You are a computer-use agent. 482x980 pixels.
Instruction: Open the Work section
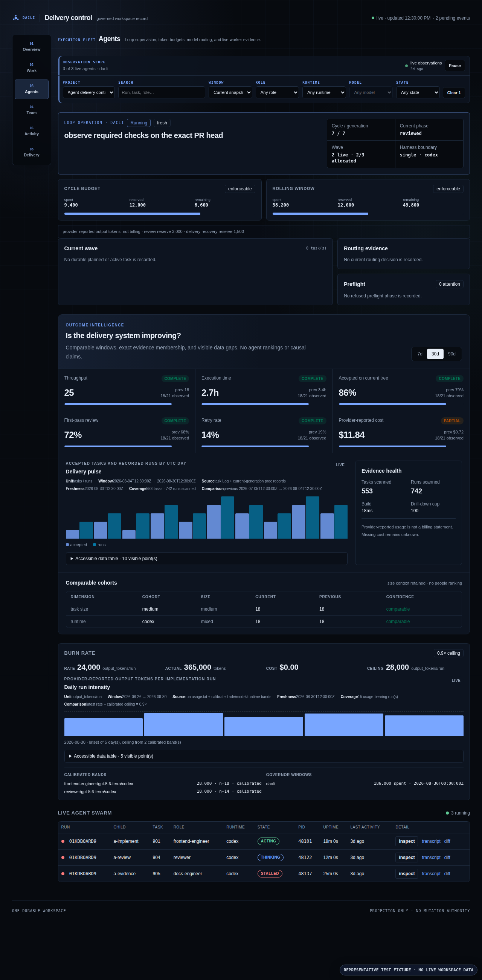32,68
